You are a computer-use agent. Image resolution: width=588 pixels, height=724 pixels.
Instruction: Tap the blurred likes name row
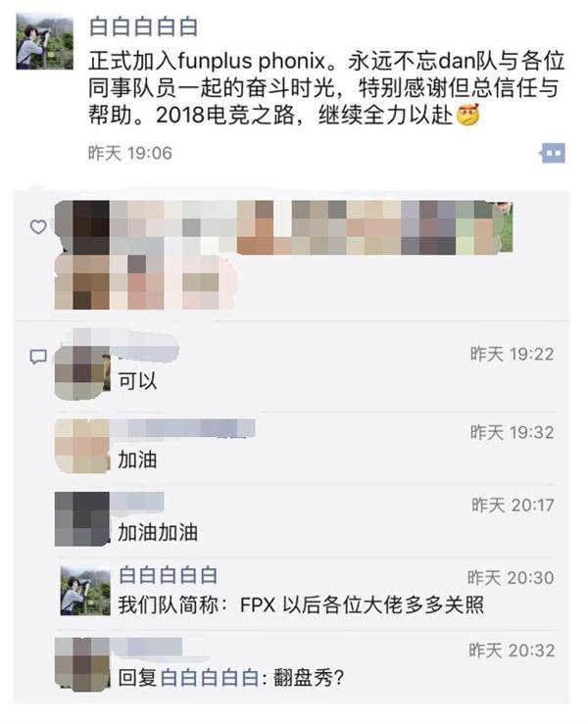283,255
